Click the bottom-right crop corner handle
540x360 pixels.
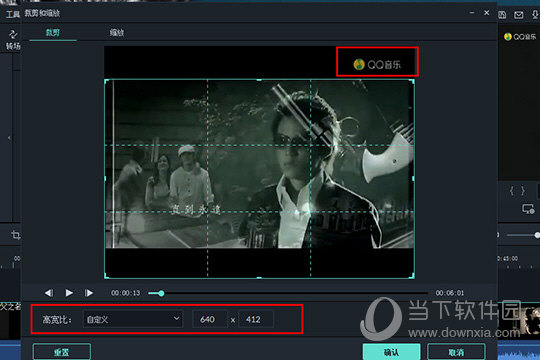[x=412, y=276]
